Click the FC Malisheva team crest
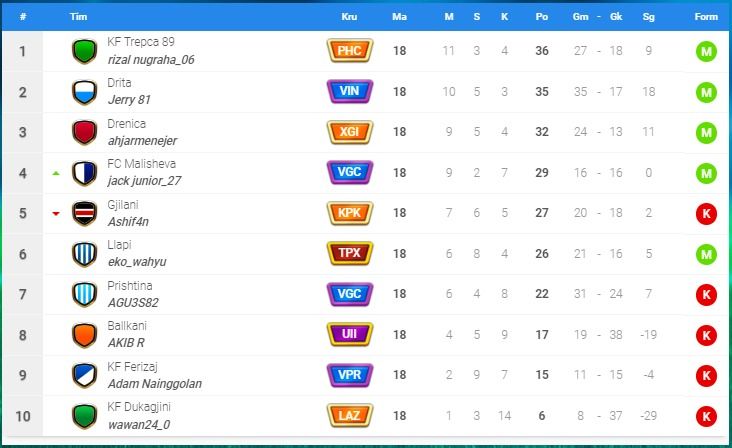The height and width of the screenshot is (448, 732). click(x=84, y=173)
